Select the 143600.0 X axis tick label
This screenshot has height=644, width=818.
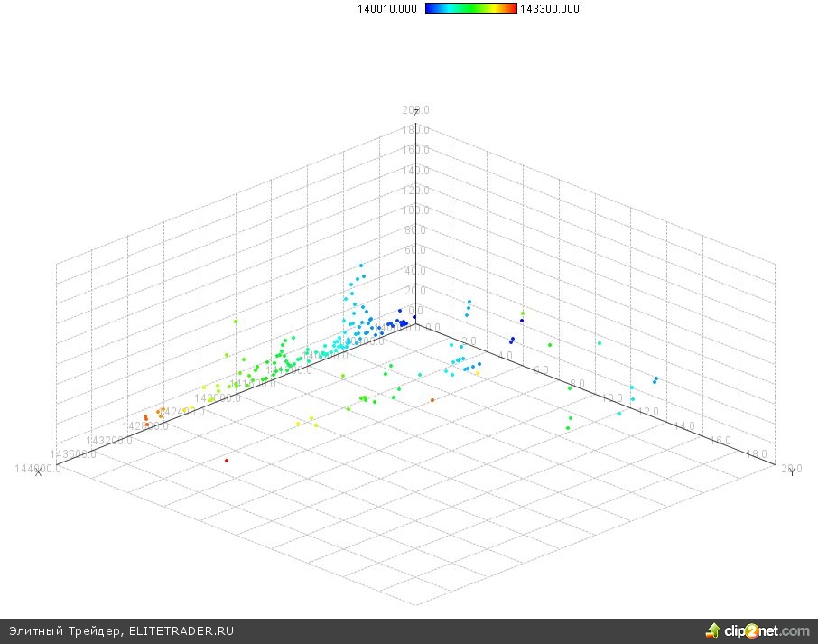(74, 453)
